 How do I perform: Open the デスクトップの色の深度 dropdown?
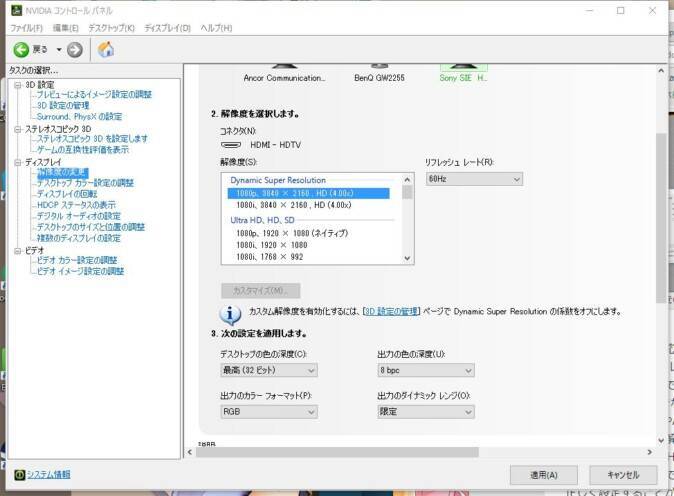[269, 370]
